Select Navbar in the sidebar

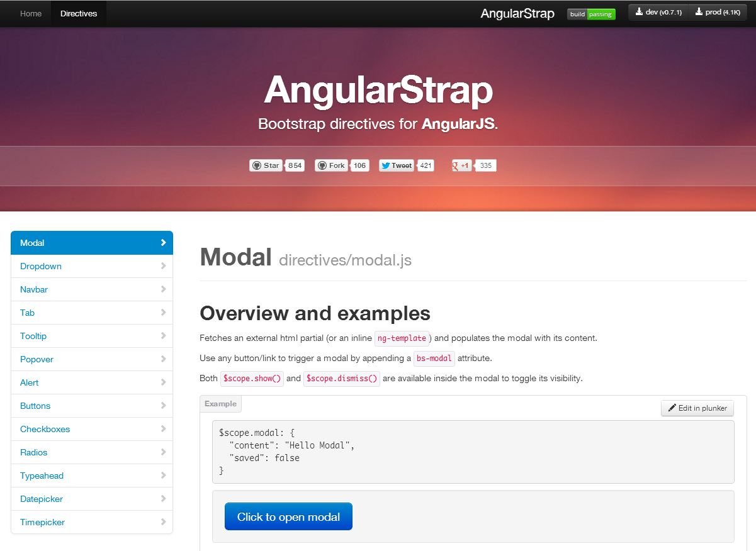pos(92,289)
